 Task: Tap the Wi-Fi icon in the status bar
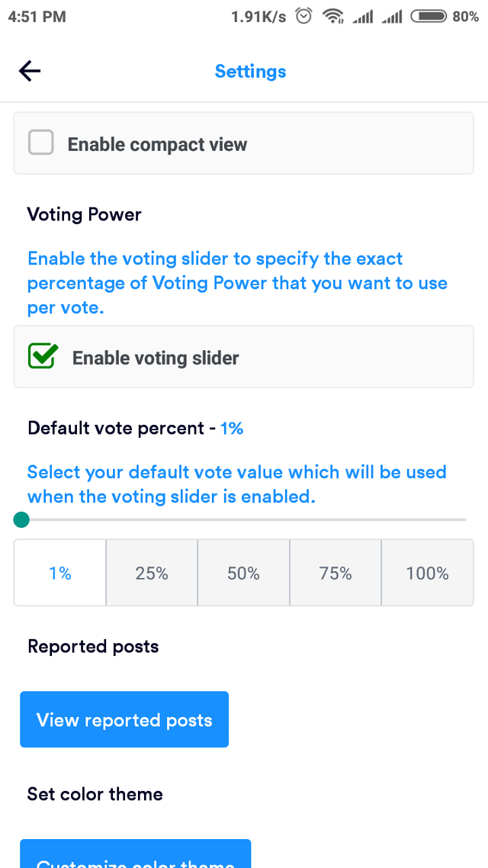[334, 15]
